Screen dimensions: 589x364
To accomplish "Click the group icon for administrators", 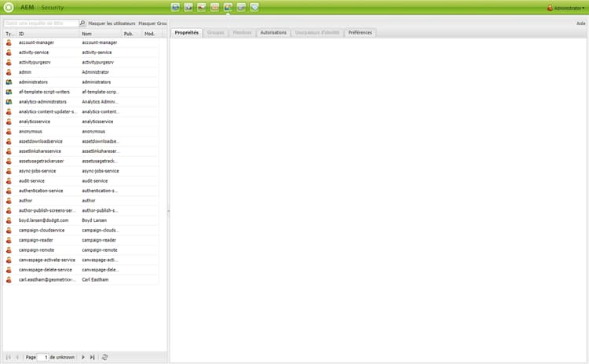I will click(x=9, y=82).
